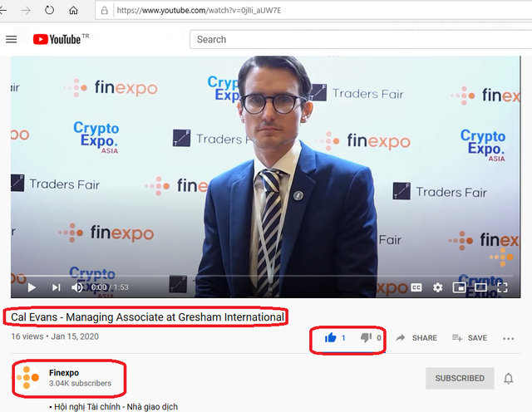Enter full screen mode
Screen dimensions: 532x412
pyautogui.click(x=502, y=287)
